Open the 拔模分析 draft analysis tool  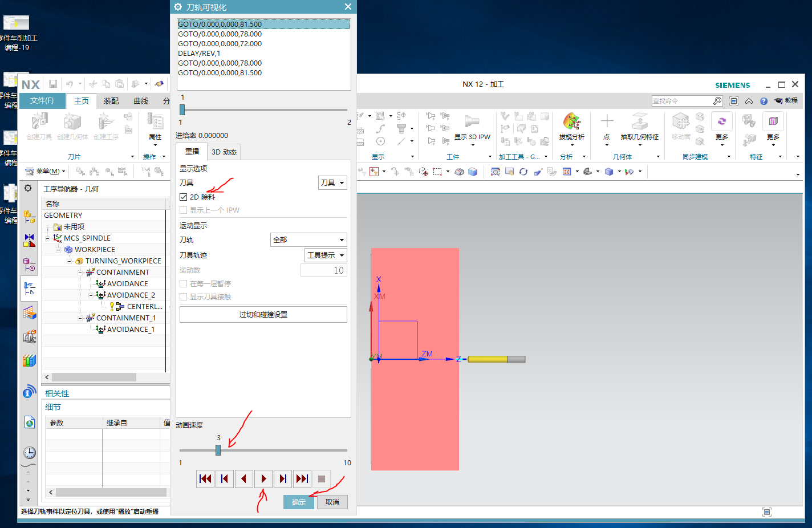point(572,127)
